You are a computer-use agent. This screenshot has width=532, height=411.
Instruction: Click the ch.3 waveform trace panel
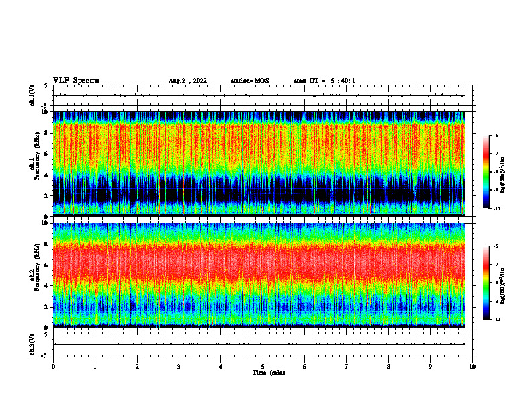pos(263,345)
